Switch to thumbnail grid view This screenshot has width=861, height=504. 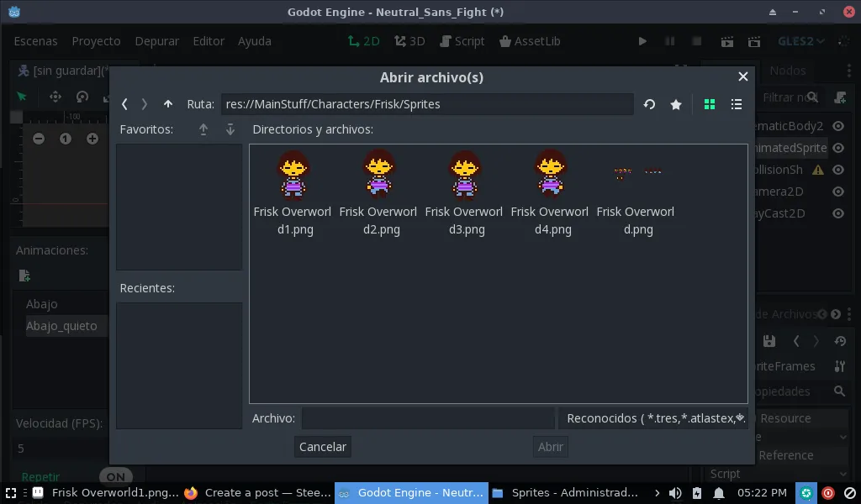coord(710,104)
